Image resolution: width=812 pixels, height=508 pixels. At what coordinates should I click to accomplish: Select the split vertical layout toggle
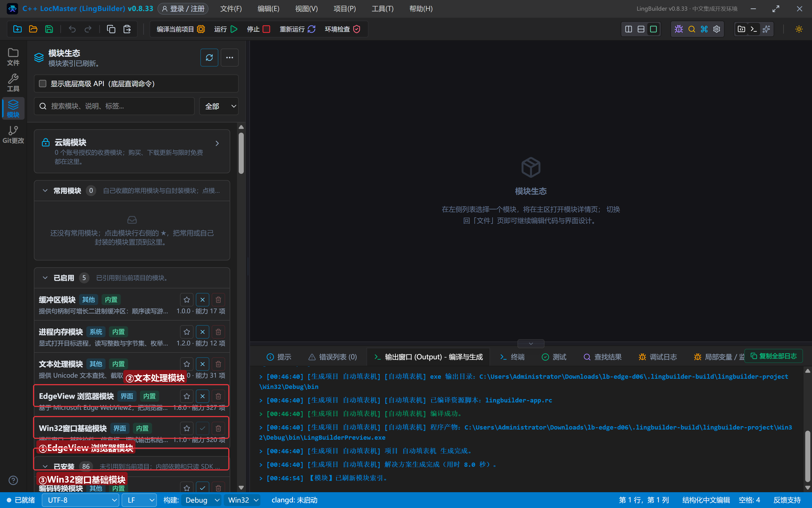pos(628,29)
